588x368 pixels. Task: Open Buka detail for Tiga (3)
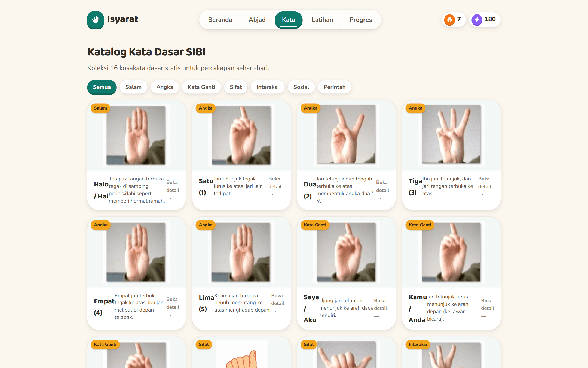[485, 186]
